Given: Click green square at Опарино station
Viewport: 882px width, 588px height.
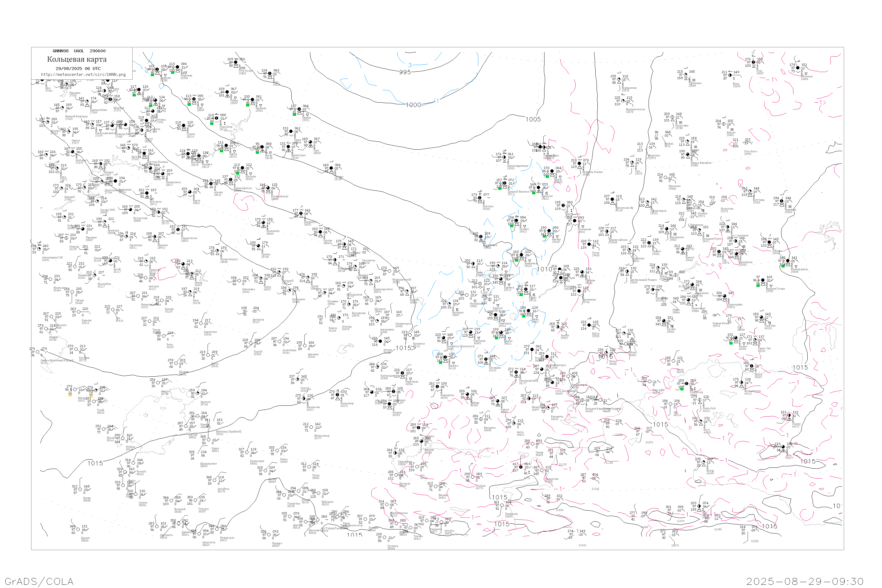Looking at the screenshot, I should tap(152, 75).
